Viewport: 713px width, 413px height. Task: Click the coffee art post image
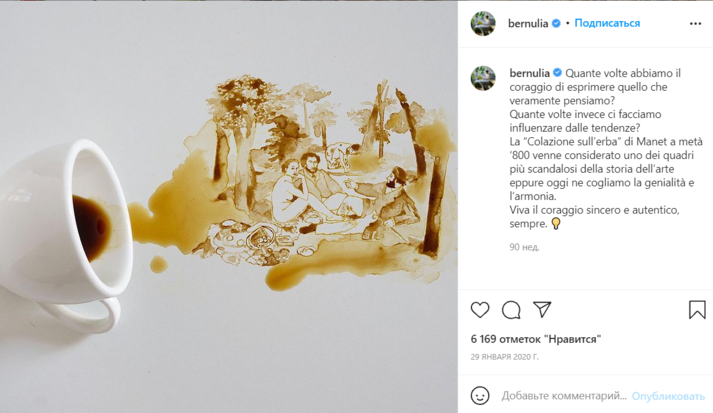click(x=229, y=206)
